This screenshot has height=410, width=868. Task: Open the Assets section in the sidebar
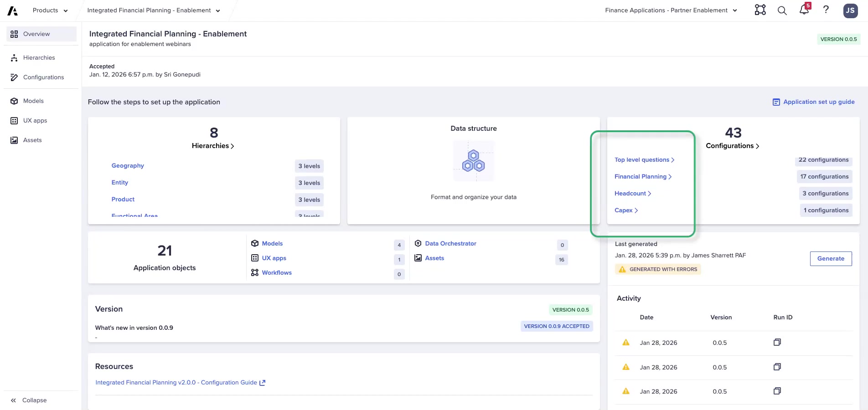tap(32, 140)
